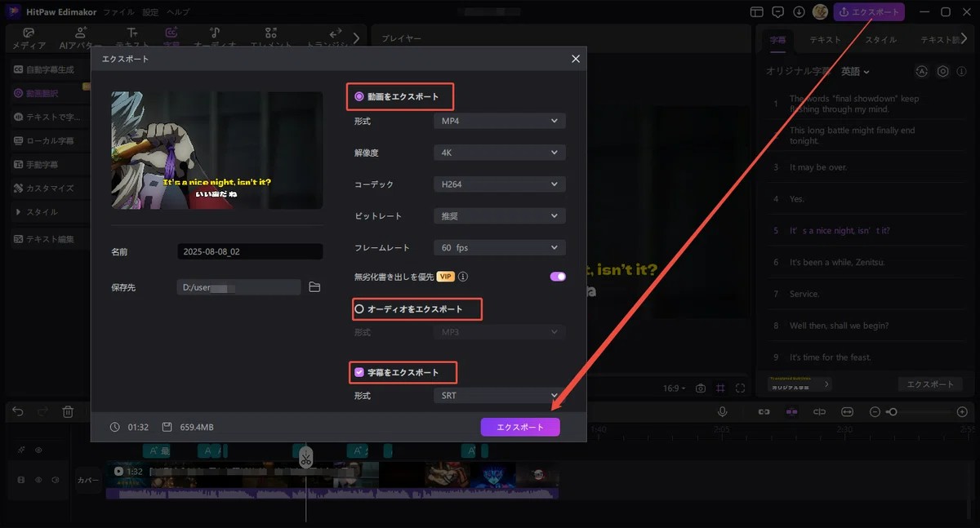Click the info icon beside VIP badge

coord(463,277)
